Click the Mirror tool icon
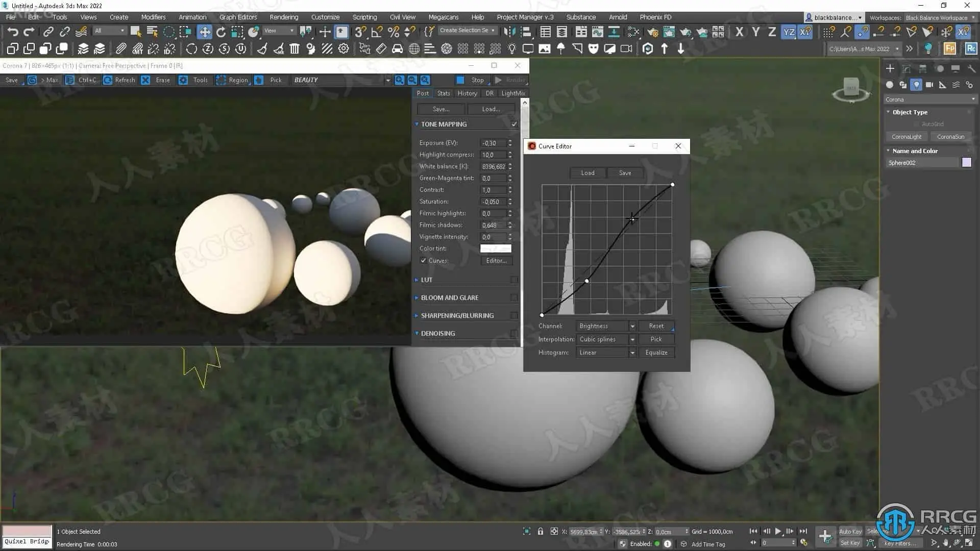This screenshot has height=551, width=980. pyautogui.click(x=509, y=32)
